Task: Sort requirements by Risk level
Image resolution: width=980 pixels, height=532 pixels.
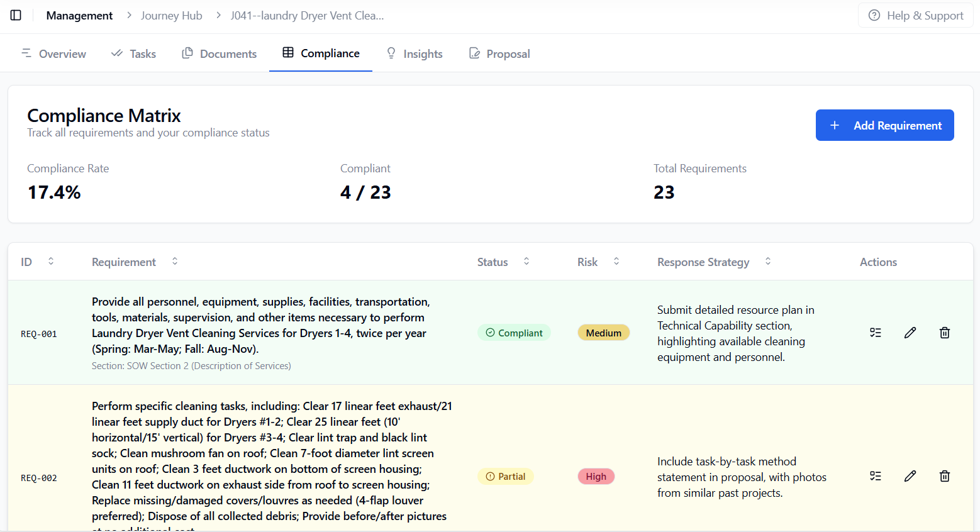Action: point(616,261)
